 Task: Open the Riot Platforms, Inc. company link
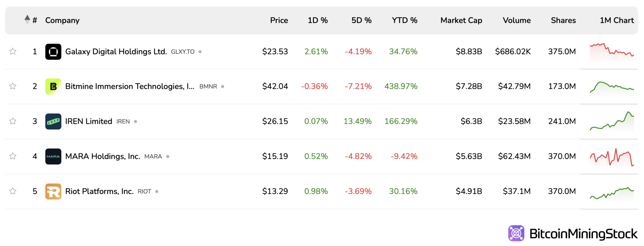[x=99, y=191]
